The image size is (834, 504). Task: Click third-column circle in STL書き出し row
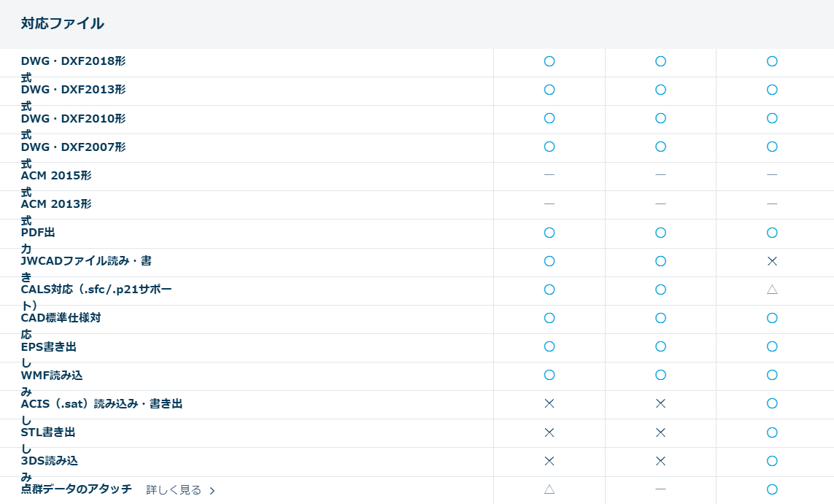(x=772, y=433)
